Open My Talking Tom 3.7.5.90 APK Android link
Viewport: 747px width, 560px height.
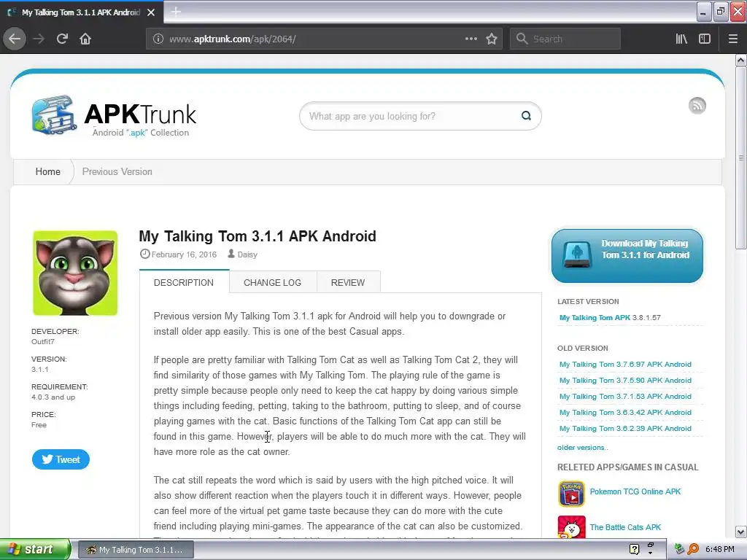click(625, 381)
